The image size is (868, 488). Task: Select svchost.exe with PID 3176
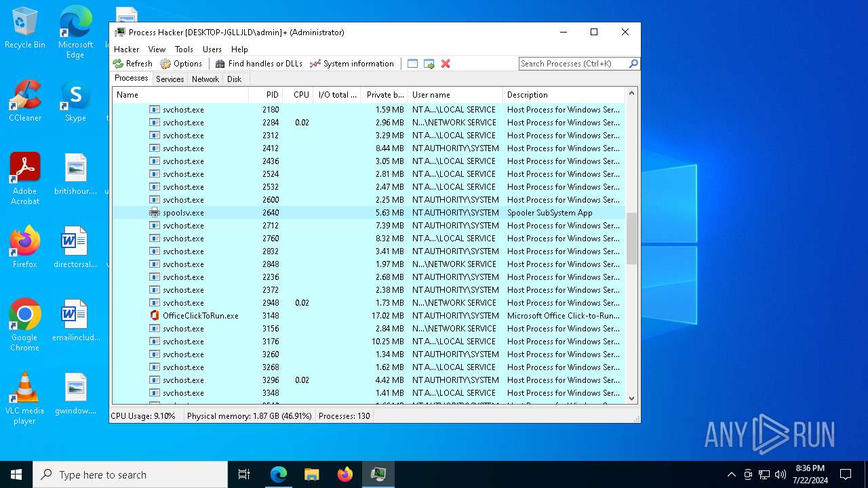pyautogui.click(x=368, y=342)
